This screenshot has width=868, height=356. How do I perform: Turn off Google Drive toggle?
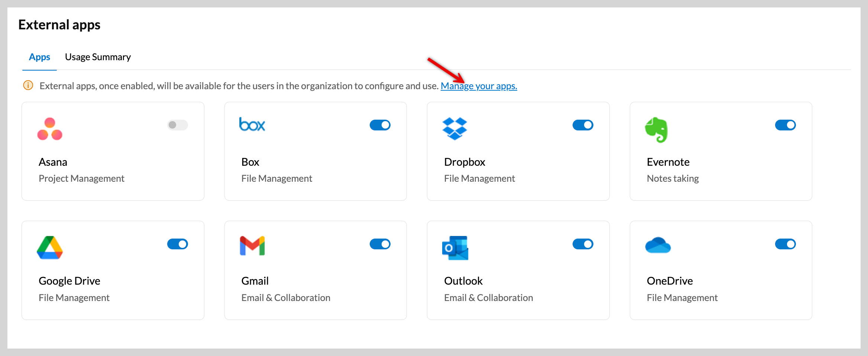tap(178, 244)
